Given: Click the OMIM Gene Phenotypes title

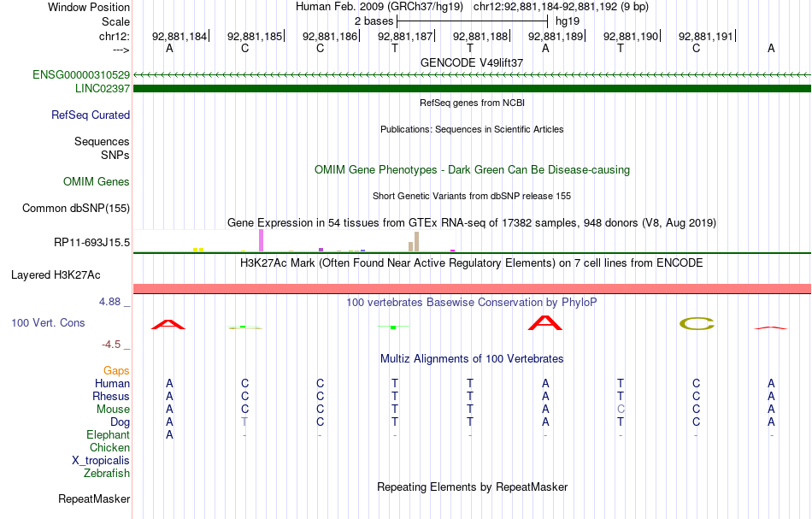Looking at the screenshot, I should pyautogui.click(x=472, y=170).
